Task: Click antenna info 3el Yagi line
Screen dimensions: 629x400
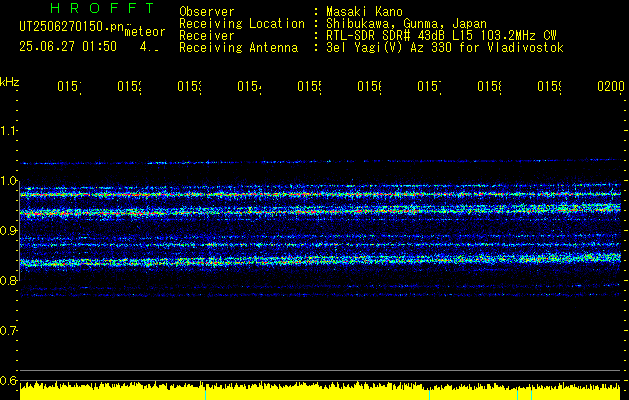Action: pyautogui.click(x=445, y=48)
